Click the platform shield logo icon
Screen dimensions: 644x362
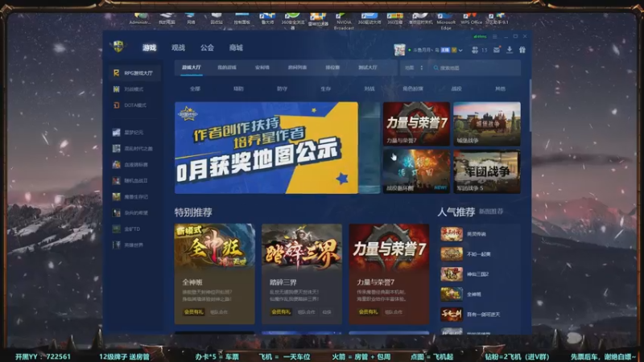(x=118, y=47)
